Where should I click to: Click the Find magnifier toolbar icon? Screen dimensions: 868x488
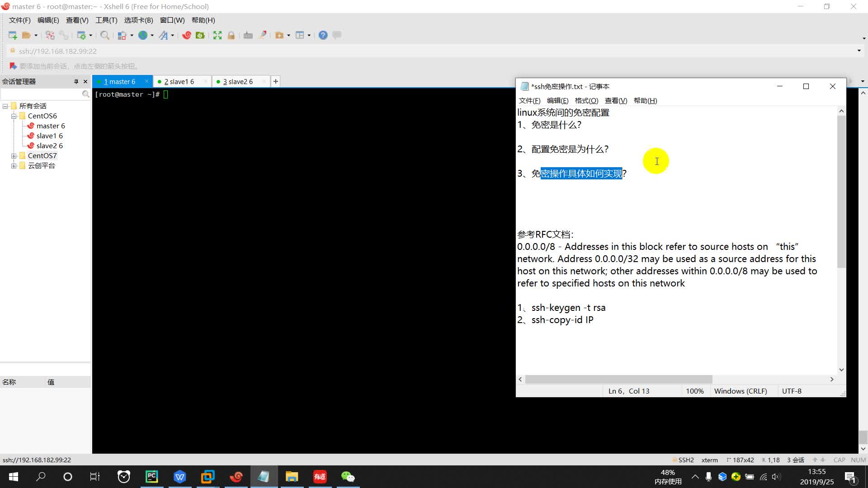click(104, 35)
